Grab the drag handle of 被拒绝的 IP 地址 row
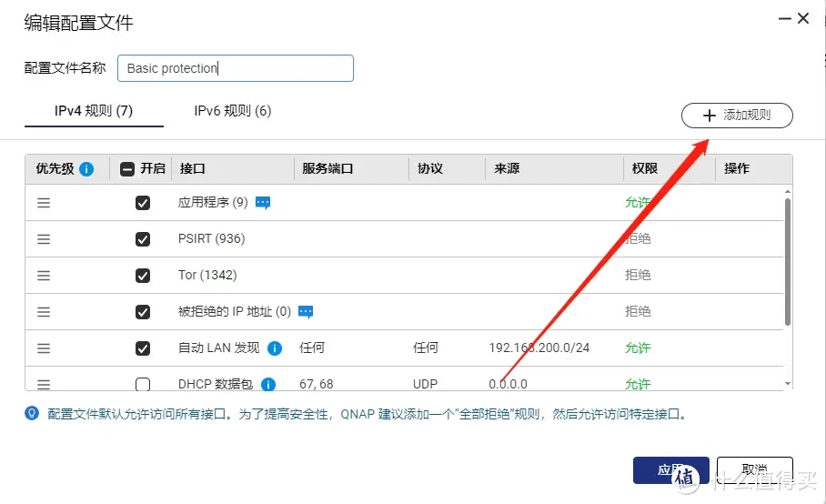Image resolution: width=826 pixels, height=504 pixels. point(44,312)
